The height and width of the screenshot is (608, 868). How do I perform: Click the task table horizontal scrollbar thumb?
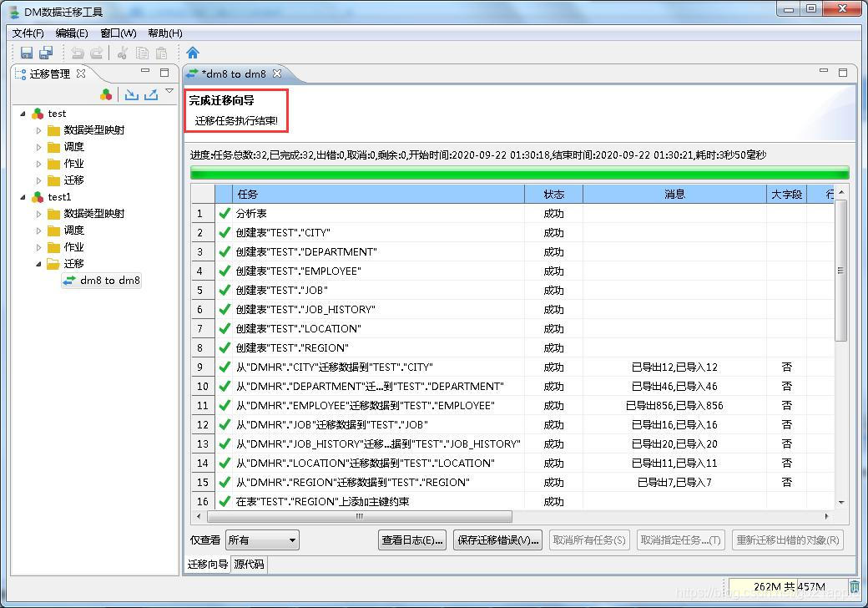359,516
